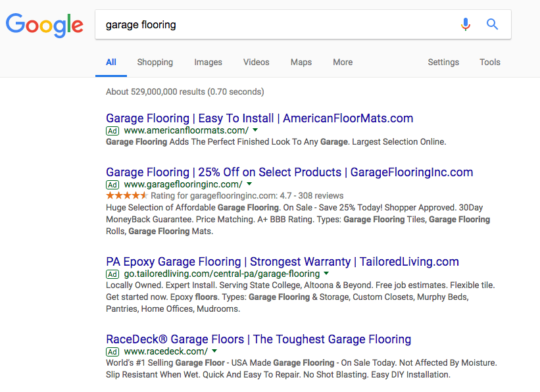Click the 'Rating for garageflooringinc.com: 4.7 - 308 reviews' text
Screen dimensions: 540x392
tap(247, 195)
